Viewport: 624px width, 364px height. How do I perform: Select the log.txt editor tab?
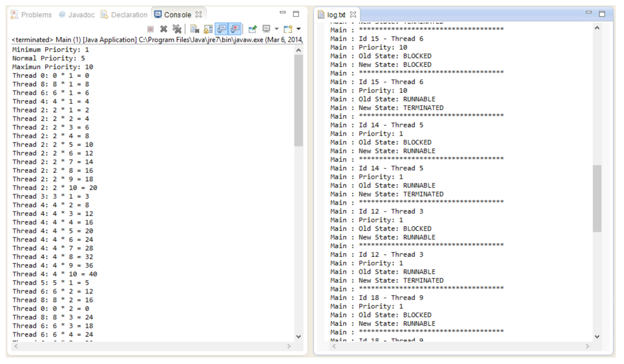tap(336, 14)
